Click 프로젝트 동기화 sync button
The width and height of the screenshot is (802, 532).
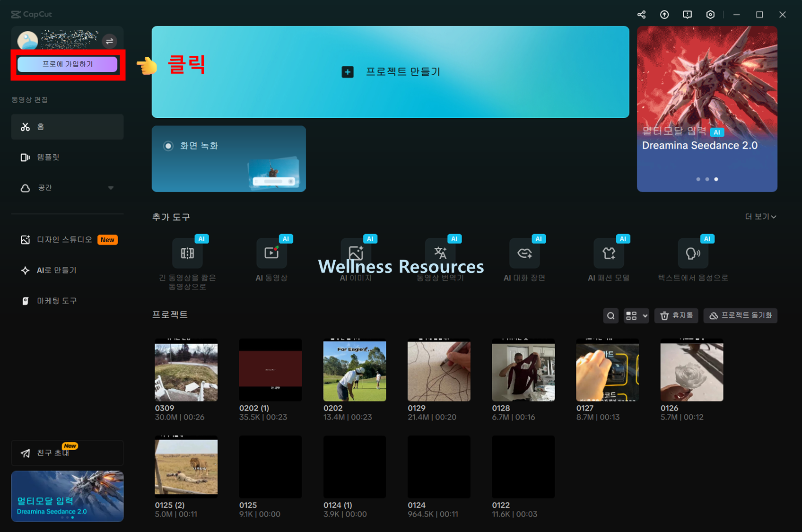coord(741,316)
